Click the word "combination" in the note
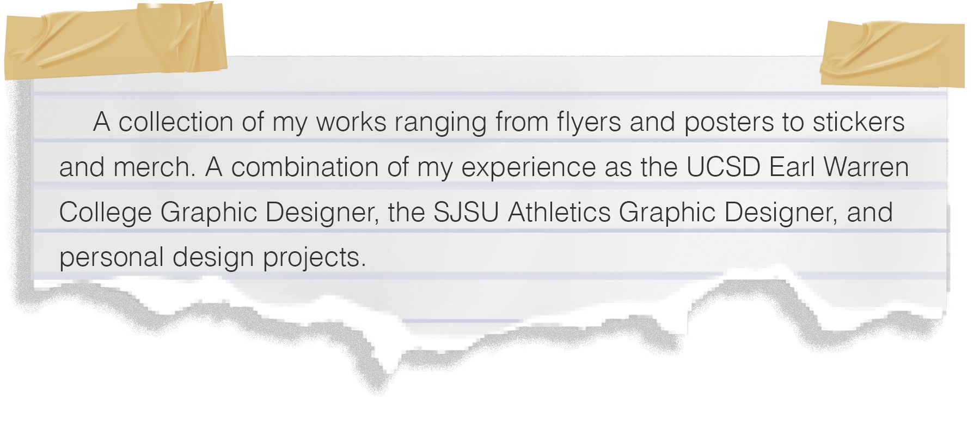The height and width of the screenshot is (436, 980). pos(305,167)
